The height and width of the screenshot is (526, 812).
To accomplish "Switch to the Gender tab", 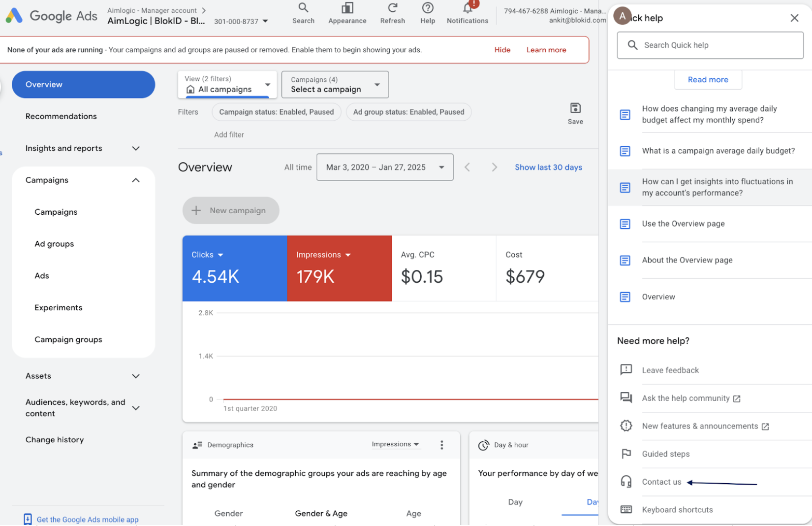I will tap(228, 513).
